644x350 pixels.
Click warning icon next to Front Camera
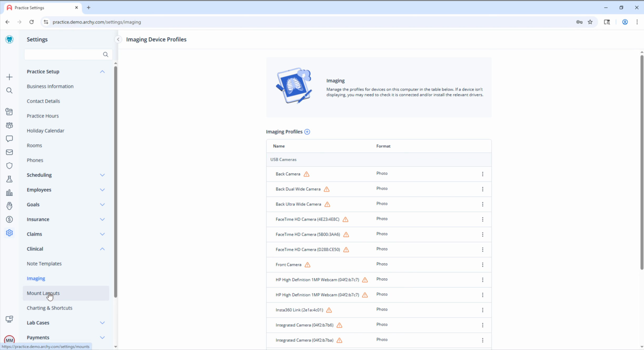(308, 265)
